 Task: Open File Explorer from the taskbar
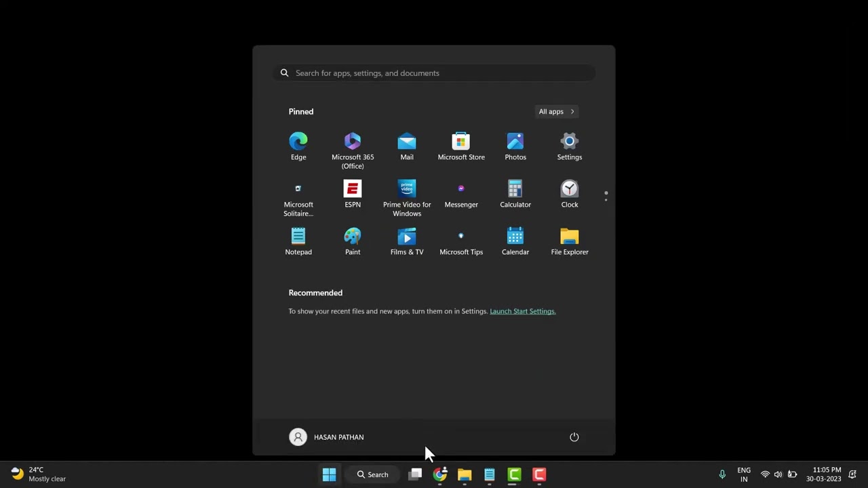tap(465, 474)
